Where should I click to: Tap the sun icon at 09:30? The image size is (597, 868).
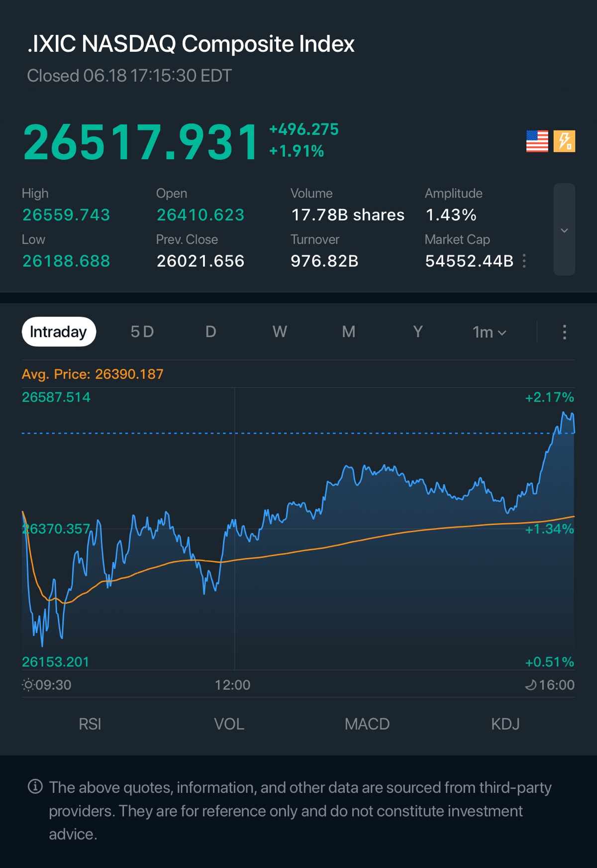click(28, 685)
